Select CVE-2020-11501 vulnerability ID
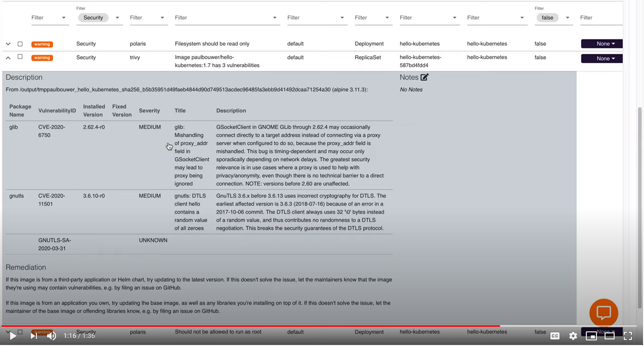 52,200
